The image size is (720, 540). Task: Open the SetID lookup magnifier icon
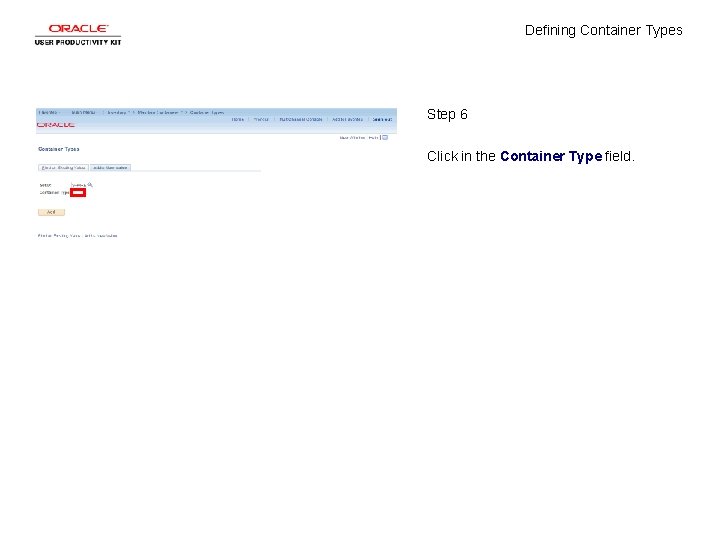pos(90,185)
